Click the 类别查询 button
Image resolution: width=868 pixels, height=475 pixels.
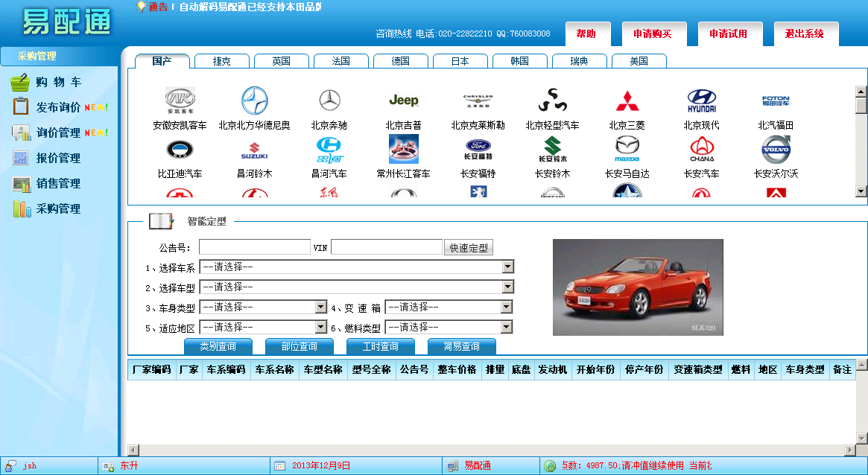click(218, 347)
